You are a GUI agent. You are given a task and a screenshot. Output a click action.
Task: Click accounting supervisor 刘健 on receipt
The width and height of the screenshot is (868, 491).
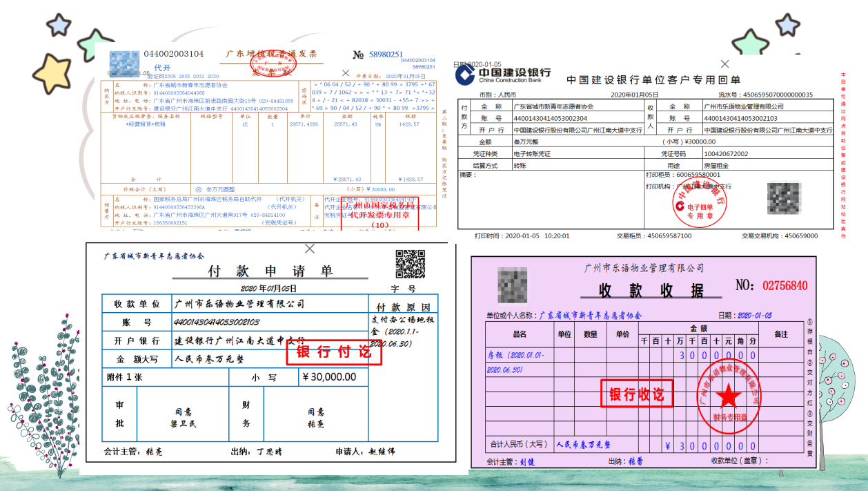tap(528, 461)
